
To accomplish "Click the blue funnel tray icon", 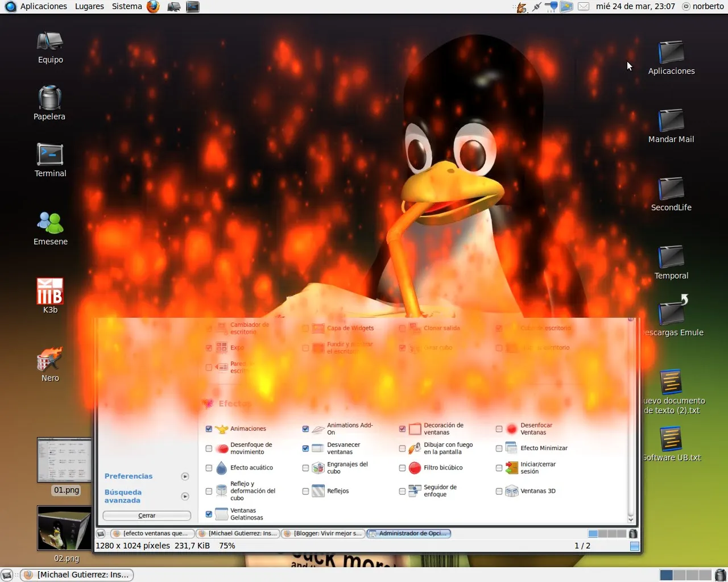I will [x=551, y=7].
